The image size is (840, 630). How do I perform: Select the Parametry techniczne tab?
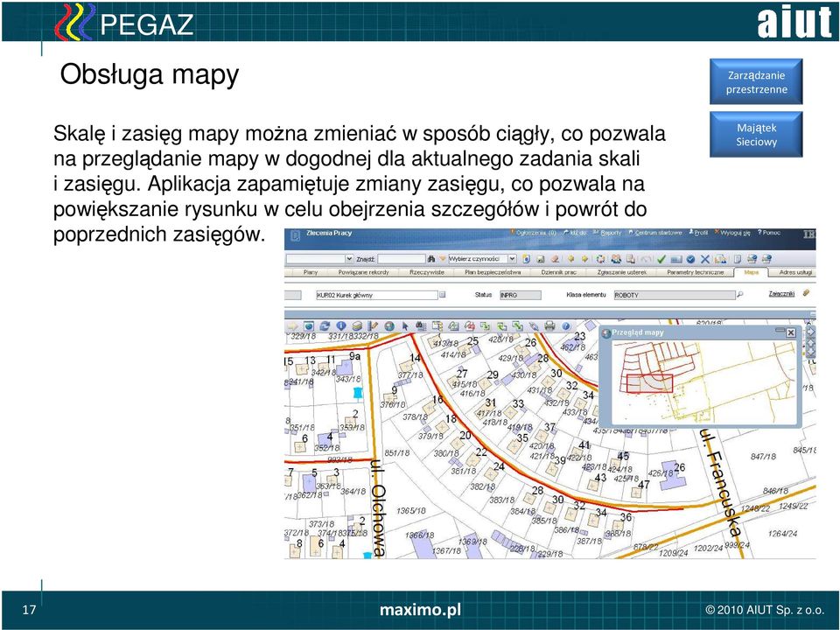(x=696, y=272)
